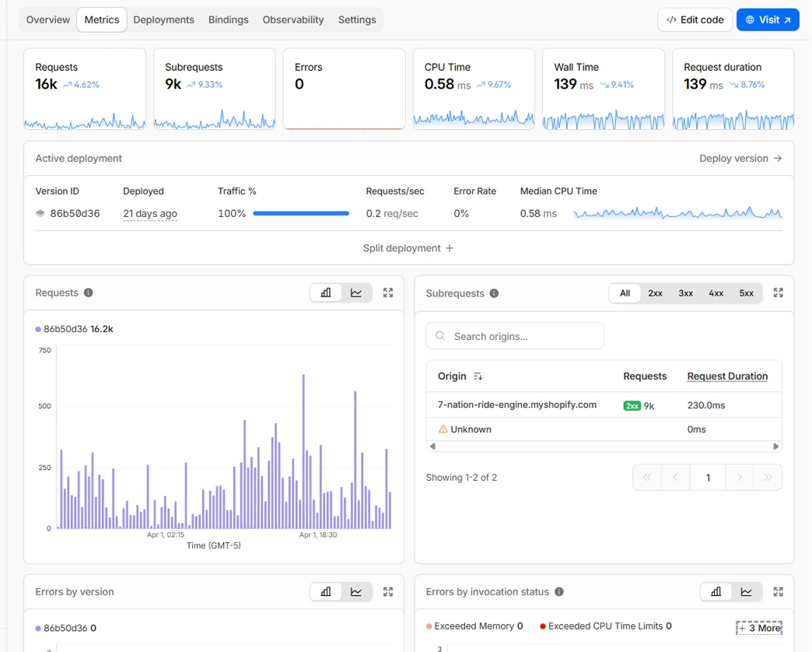Switch Requests chart to line view
Image resolution: width=812 pixels, height=652 pixels.
(356, 293)
